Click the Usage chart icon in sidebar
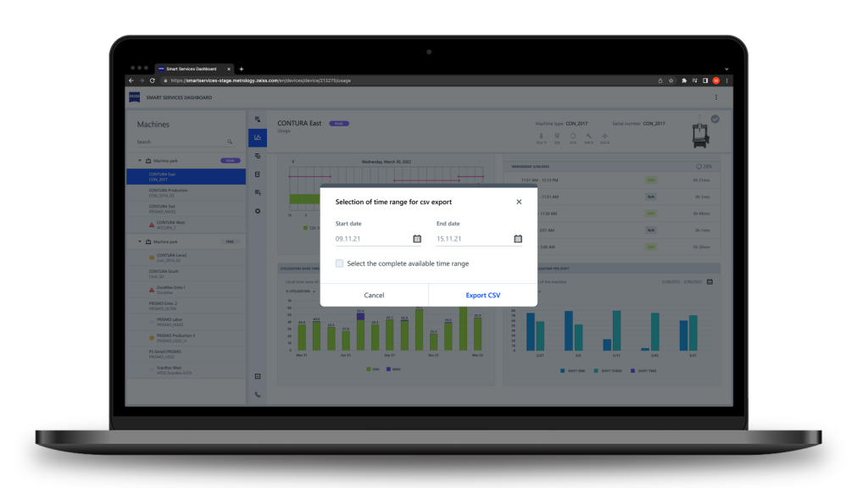868x488 pixels. [x=258, y=137]
